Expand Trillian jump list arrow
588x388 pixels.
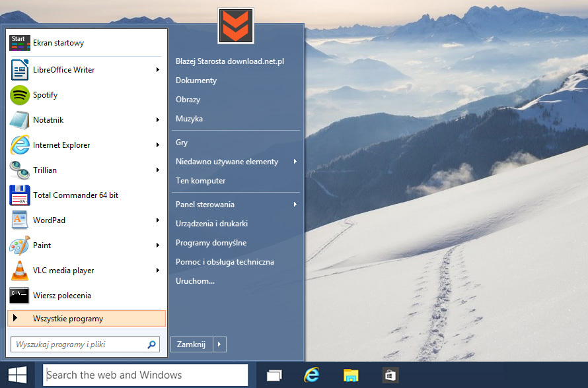[x=158, y=170]
